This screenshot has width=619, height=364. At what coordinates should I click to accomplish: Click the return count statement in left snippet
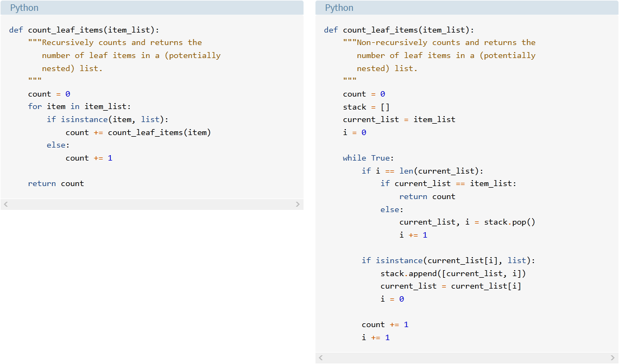(56, 183)
